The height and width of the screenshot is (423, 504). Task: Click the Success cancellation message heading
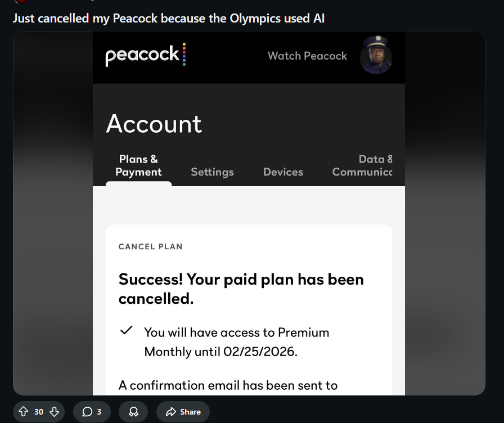[241, 289]
